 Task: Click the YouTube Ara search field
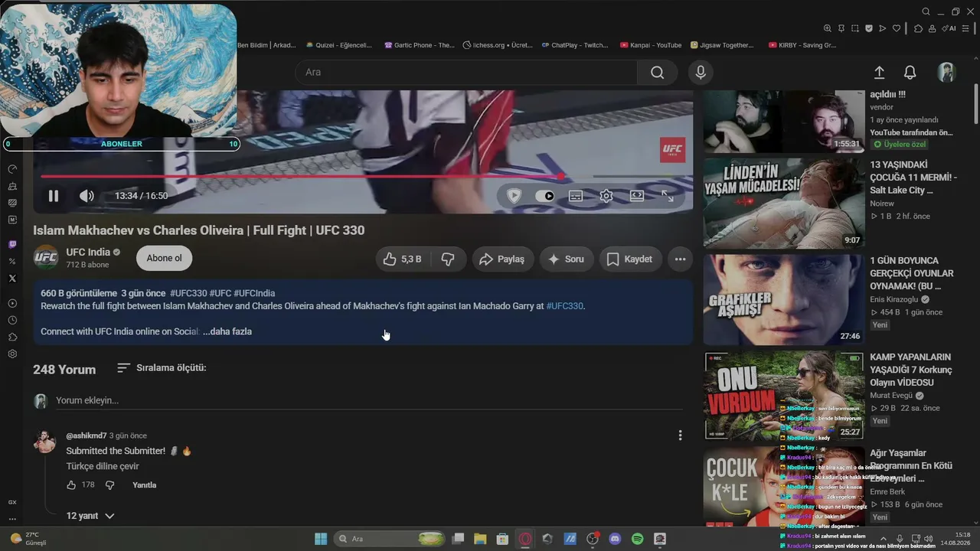465,72
